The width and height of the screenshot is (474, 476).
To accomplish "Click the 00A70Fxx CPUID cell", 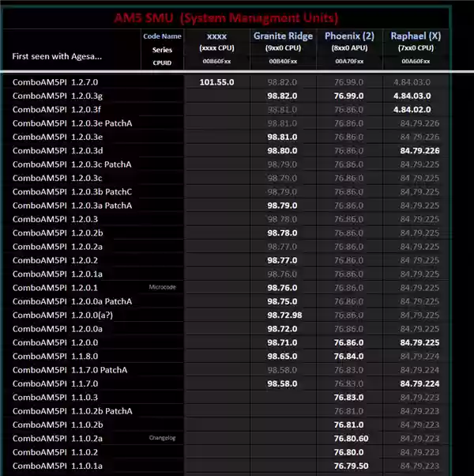I will [349, 61].
